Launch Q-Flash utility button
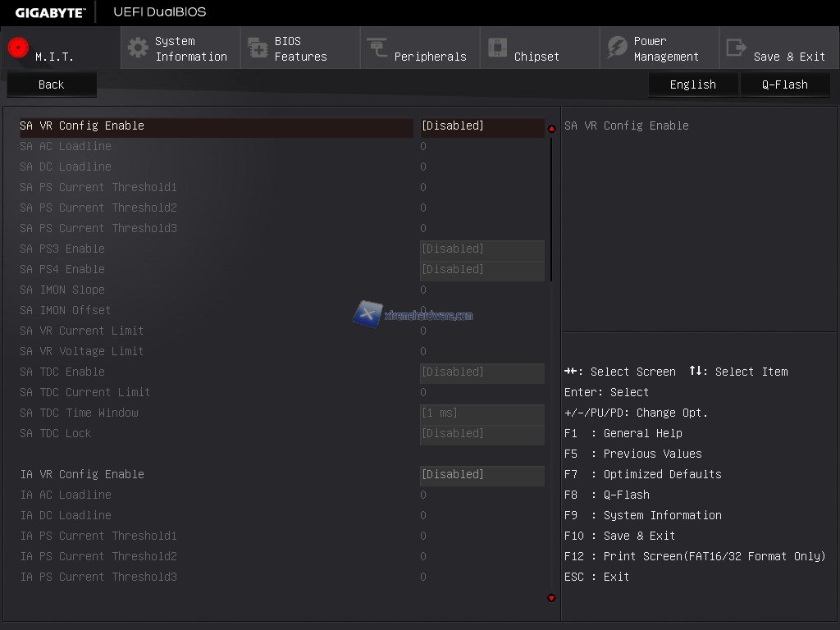The height and width of the screenshot is (630, 840). (784, 84)
